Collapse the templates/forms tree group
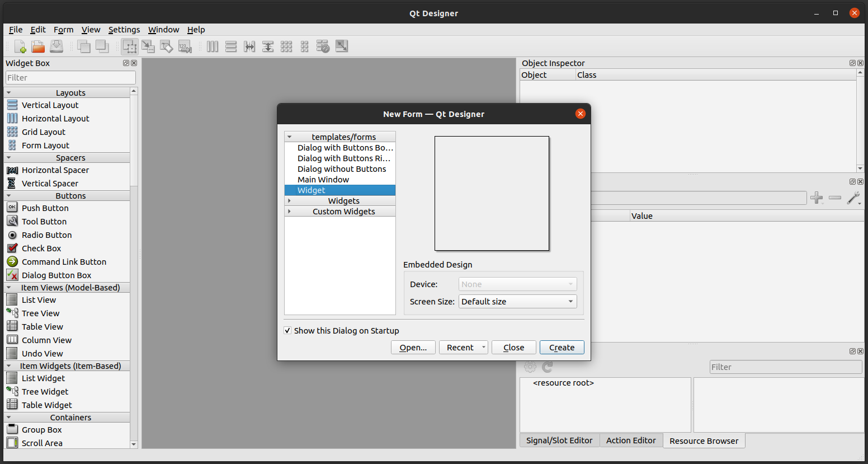Image resolution: width=868 pixels, height=464 pixels. pos(289,137)
